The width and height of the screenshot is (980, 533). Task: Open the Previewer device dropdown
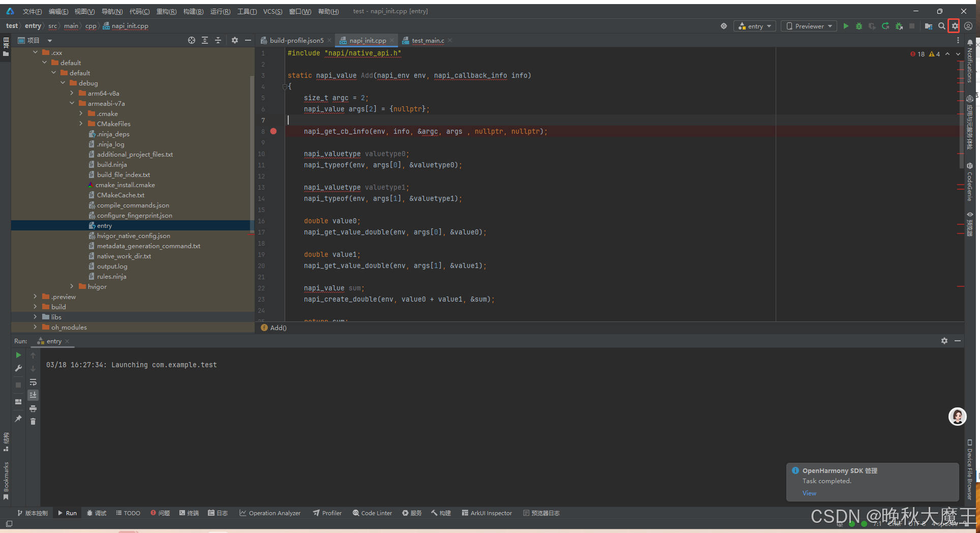809,26
